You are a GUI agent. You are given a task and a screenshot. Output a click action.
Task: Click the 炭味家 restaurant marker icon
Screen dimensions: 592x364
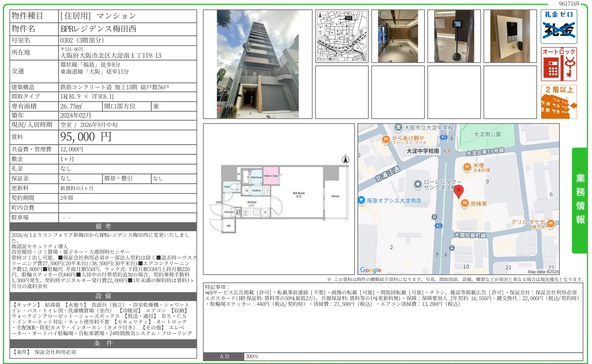(465, 203)
